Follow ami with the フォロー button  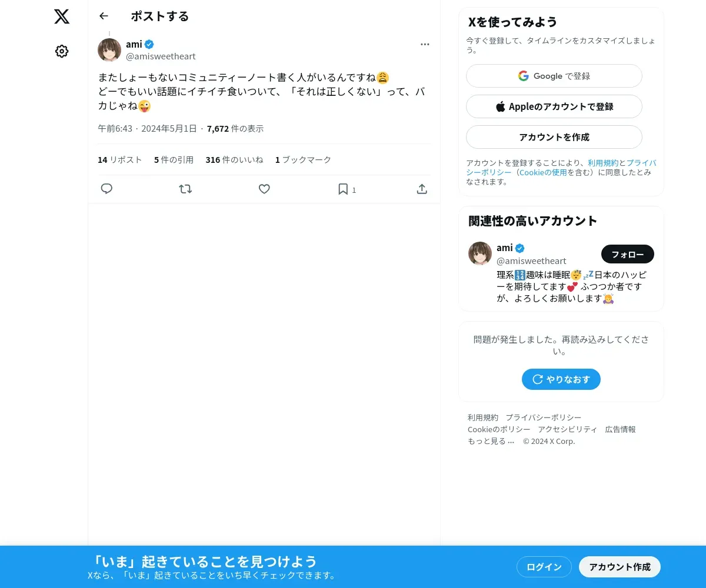tap(627, 254)
